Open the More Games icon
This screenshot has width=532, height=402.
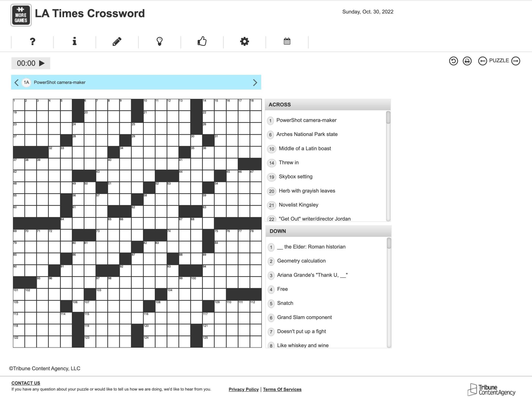click(21, 15)
